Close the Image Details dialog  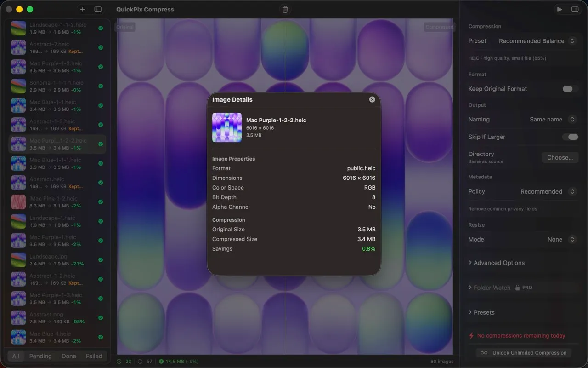coord(372,99)
